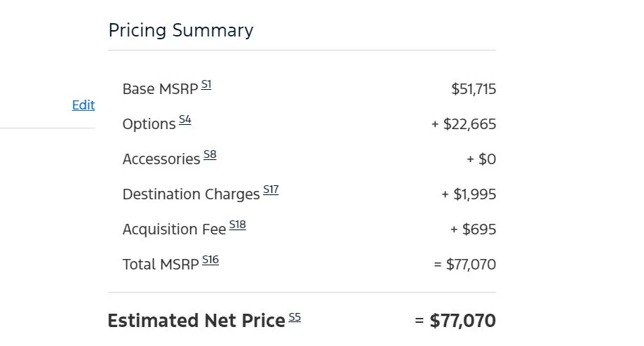Click the Estimated Net Price label

pos(196,321)
